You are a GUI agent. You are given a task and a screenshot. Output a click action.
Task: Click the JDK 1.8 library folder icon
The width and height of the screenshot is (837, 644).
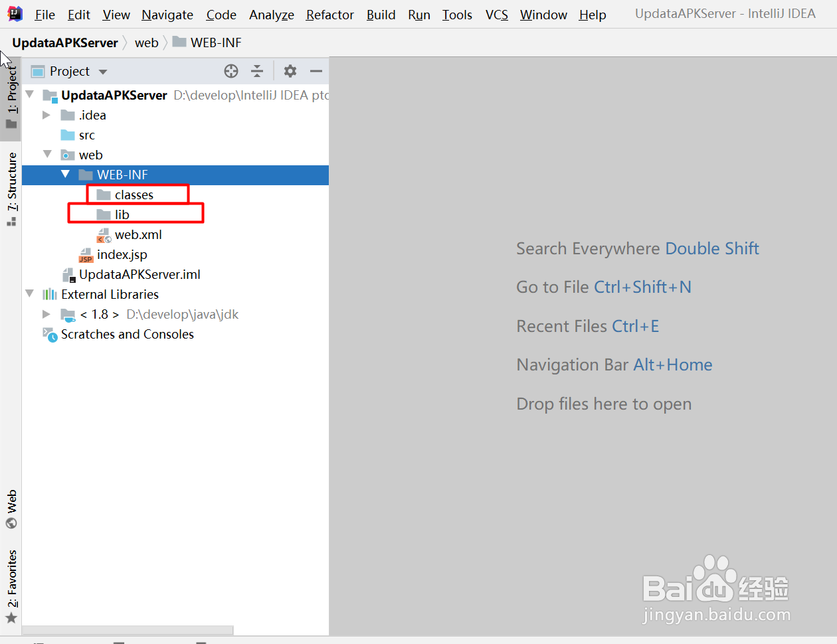[68, 315]
